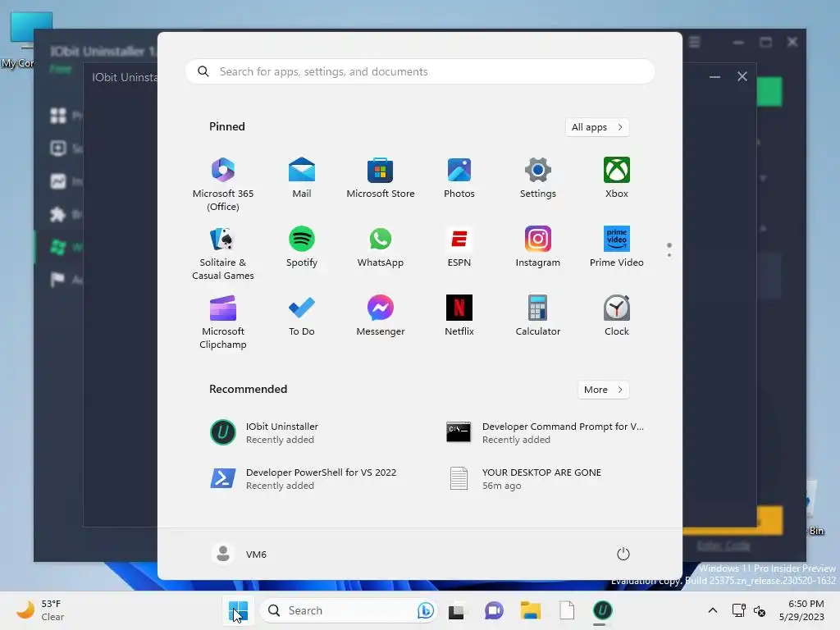Open Solitaire & Casual Games

click(223, 253)
